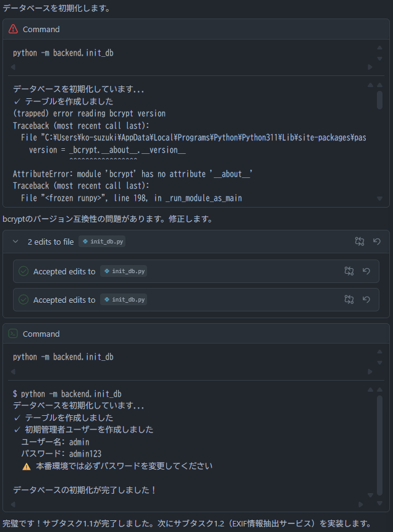The width and height of the screenshot is (393, 532).
Task: Open diff for the first accepted edit
Action: (x=349, y=271)
